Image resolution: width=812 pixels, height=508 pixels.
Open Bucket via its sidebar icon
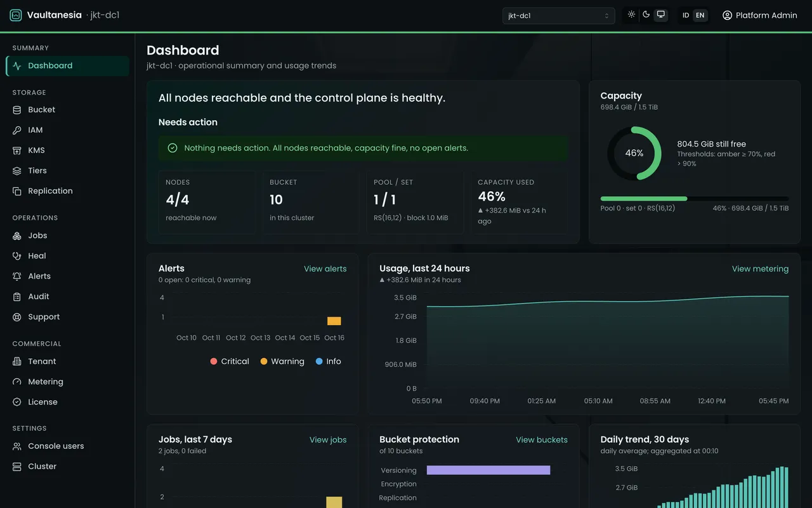17,110
